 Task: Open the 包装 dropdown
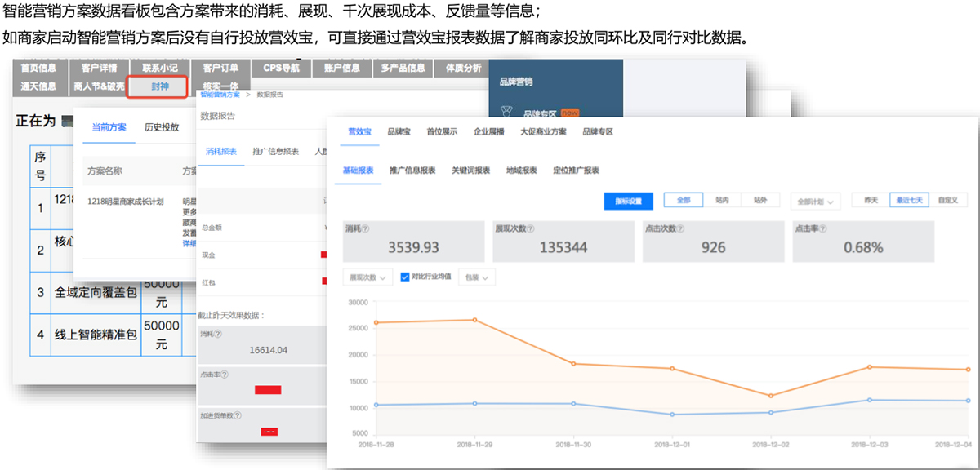click(477, 277)
